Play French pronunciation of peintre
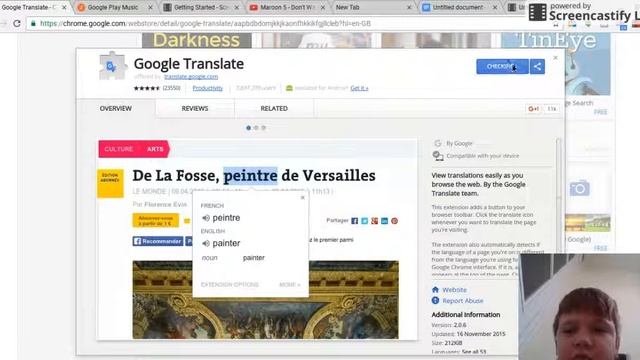This screenshot has height=360, width=640. [x=206, y=218]
